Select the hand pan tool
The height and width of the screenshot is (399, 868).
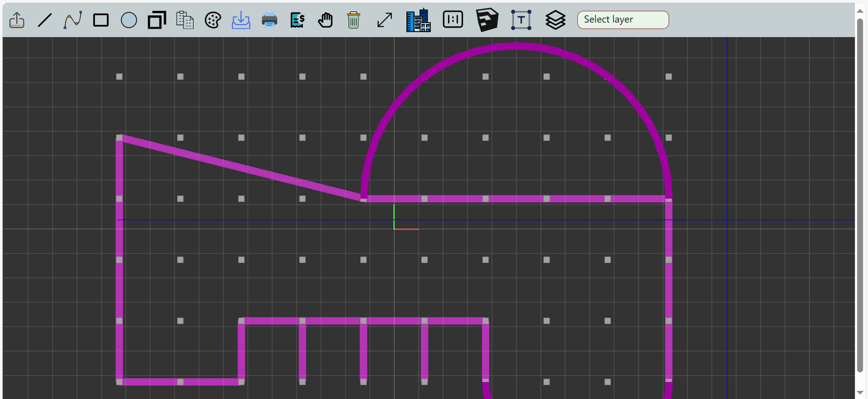click(325, 20)
